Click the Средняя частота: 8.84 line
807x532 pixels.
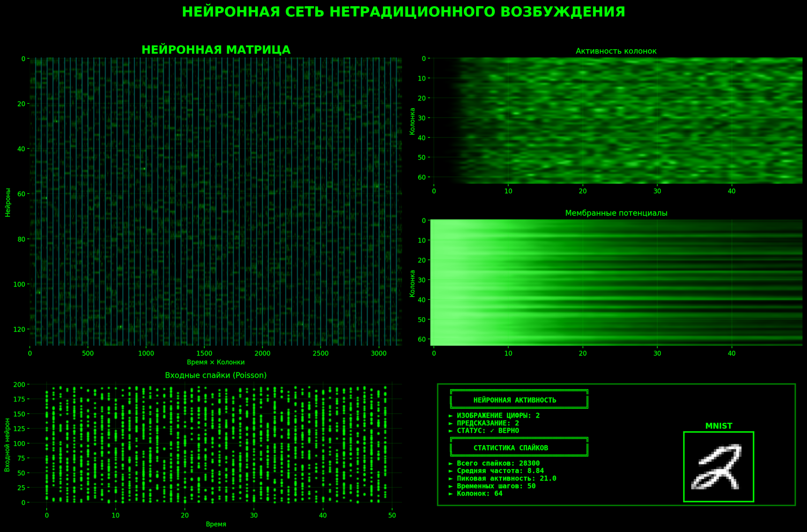(x=500, y=471)
